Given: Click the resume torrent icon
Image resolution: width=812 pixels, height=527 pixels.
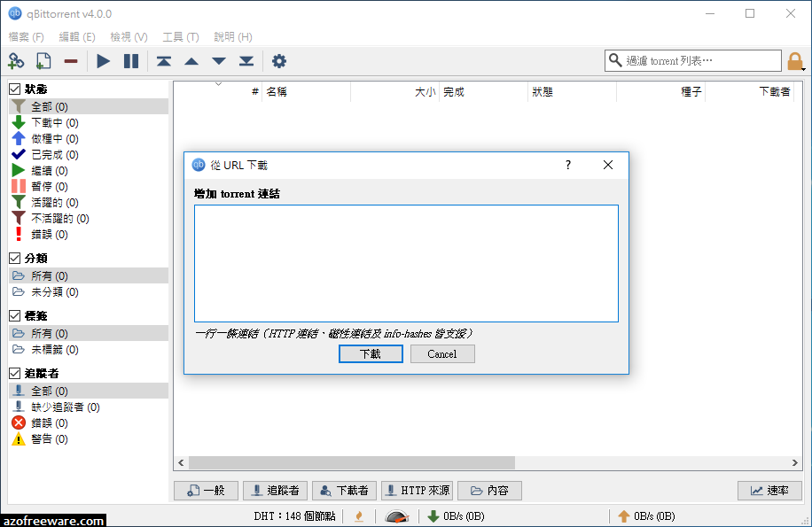Looking at the screenshot, I should click(103, 60).
